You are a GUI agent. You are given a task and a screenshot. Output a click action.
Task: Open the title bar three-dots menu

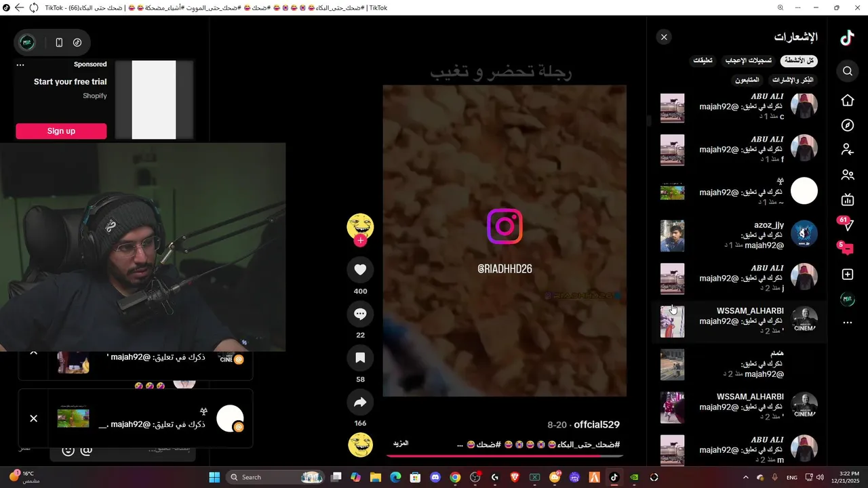[800, 7]
